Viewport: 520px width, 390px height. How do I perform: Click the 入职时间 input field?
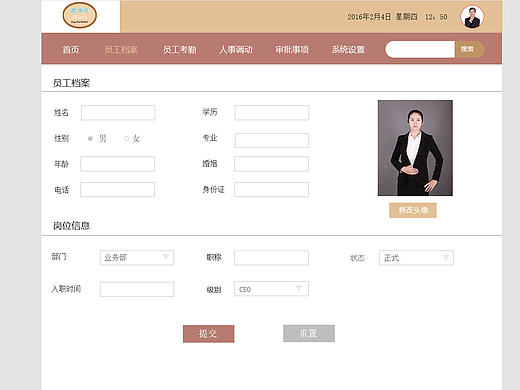[137, 289]
